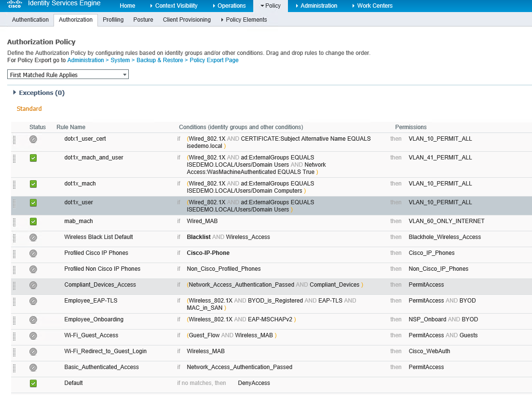The image size is (532, 397).
Task: Click the Rule Name column header
Action: click(x=71, y=127)
